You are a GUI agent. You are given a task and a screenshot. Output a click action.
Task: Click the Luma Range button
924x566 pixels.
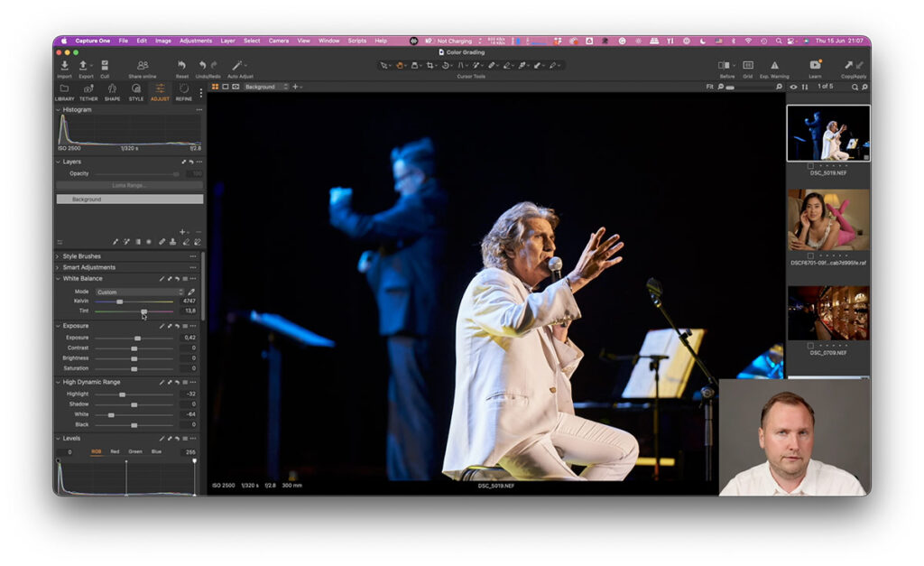[129, 185]
